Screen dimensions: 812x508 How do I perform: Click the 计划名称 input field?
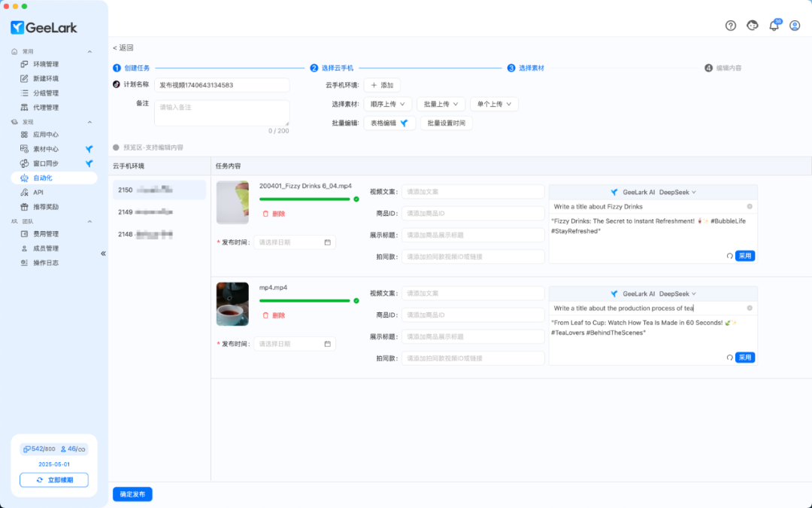222,85
